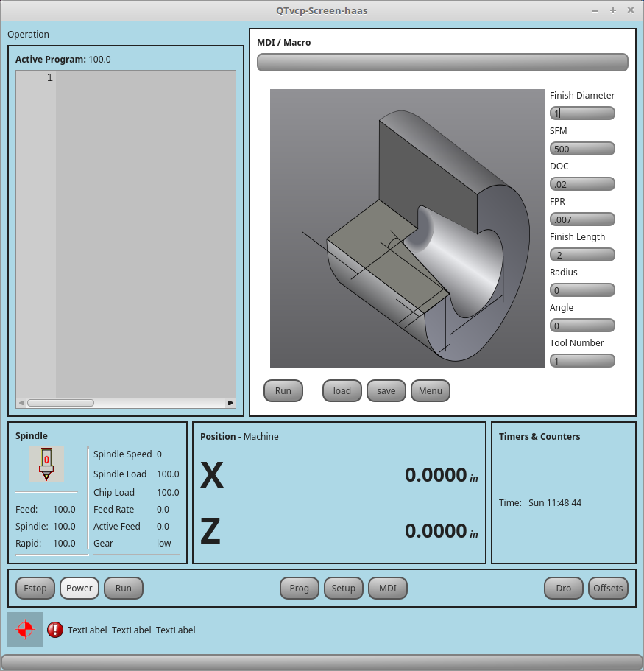The height and width of the screenshot is (671, 644).
Task: Click the turning operation diagram image
Action: 408,228
